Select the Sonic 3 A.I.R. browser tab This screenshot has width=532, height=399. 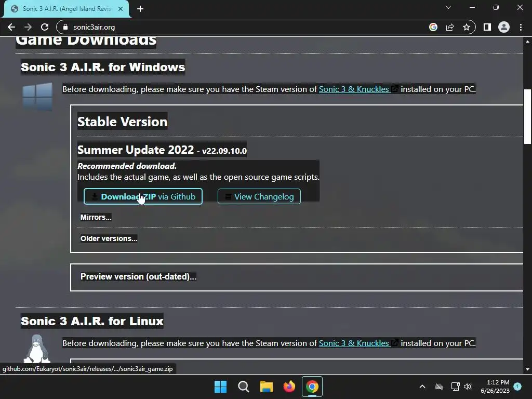(x=66, y=9)
